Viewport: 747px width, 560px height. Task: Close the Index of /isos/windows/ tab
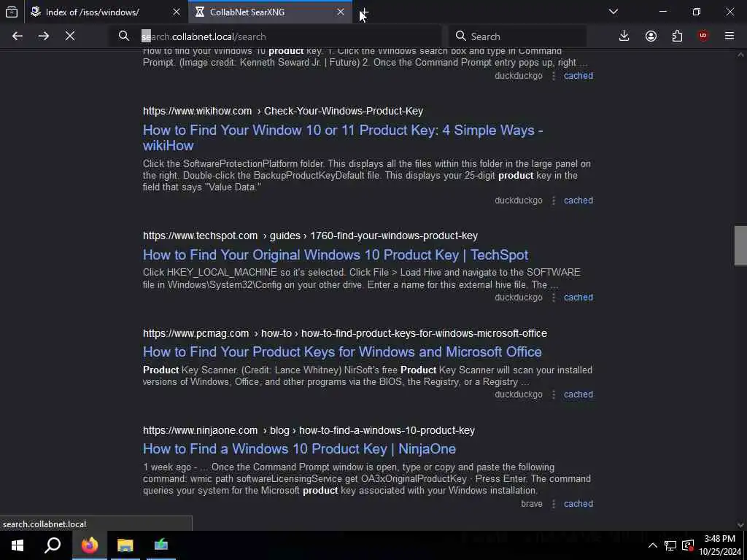[177, 12]
